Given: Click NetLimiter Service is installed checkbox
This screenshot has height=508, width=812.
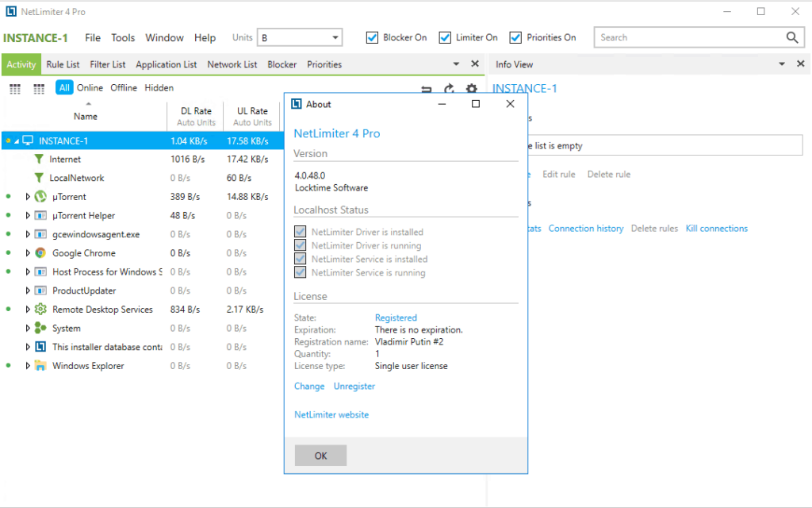Looking at the screenshot, I should point(300,258).
